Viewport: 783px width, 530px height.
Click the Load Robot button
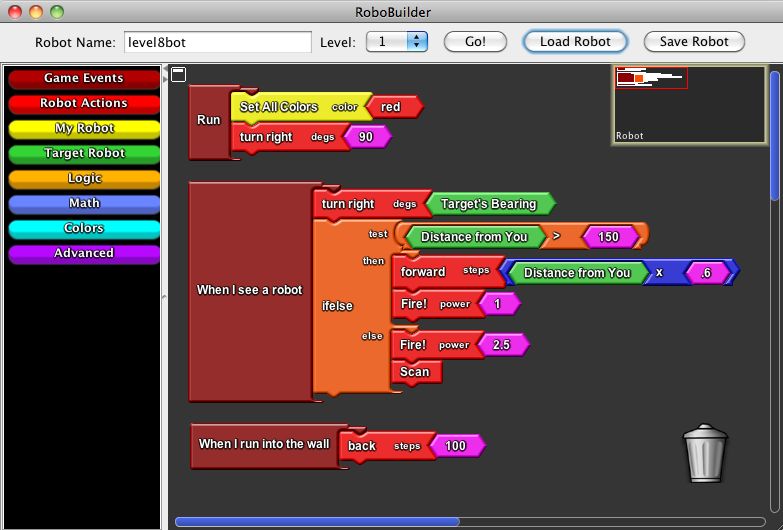click(575, 41)
